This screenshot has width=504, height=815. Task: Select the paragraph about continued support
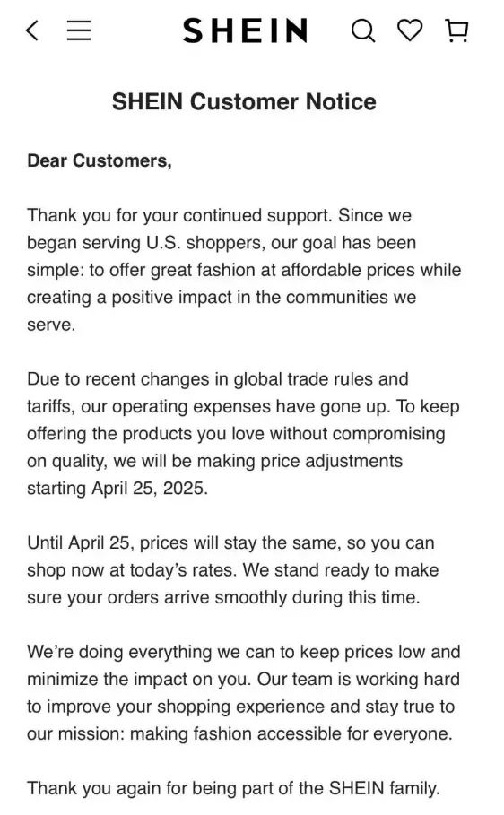(x=244, y=270)
